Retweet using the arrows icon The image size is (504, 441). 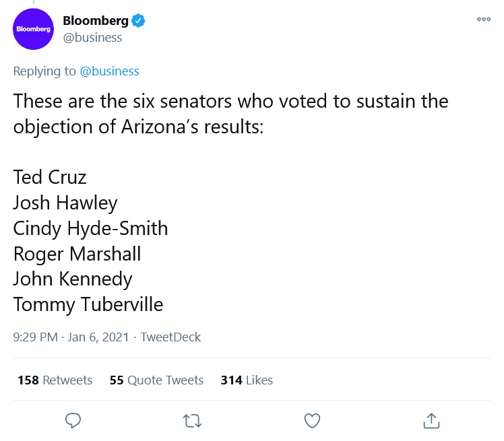[192, 421]
